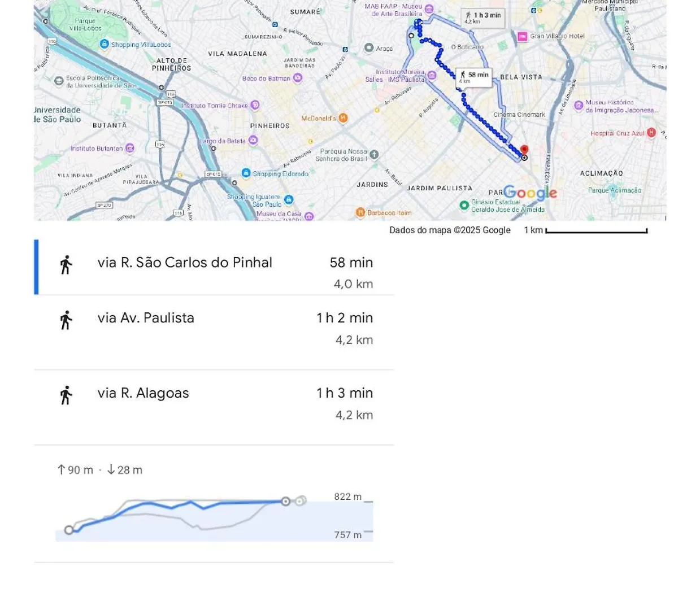Click the 1 h 3 min route label on the map

(x=482, y=18)
